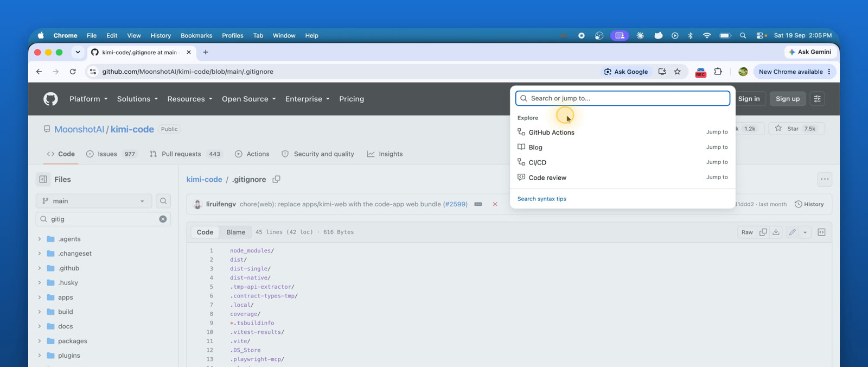Edit this file pencil icon

[x=792, y=232]
